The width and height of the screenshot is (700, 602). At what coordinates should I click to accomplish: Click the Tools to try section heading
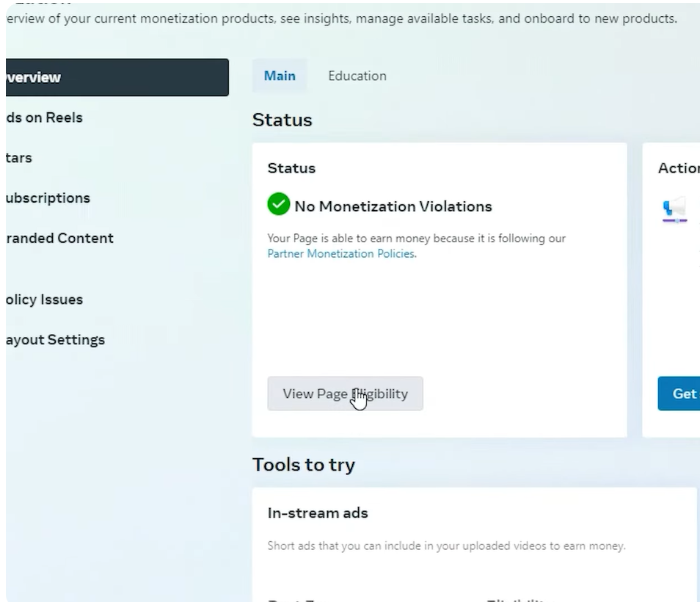[x=304, y=465]
